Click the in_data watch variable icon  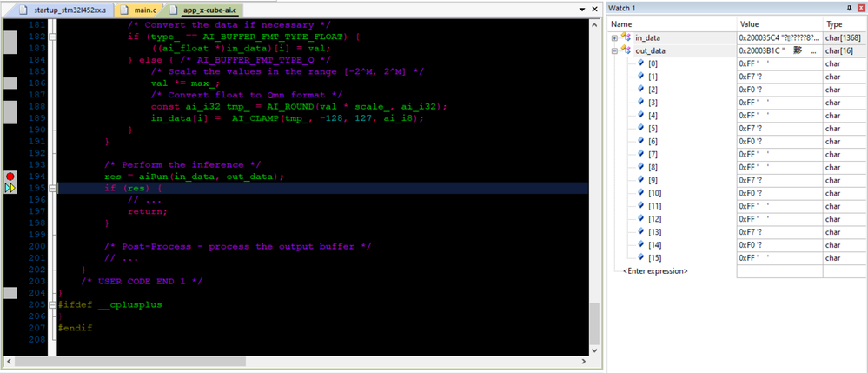tap(626, 37)
